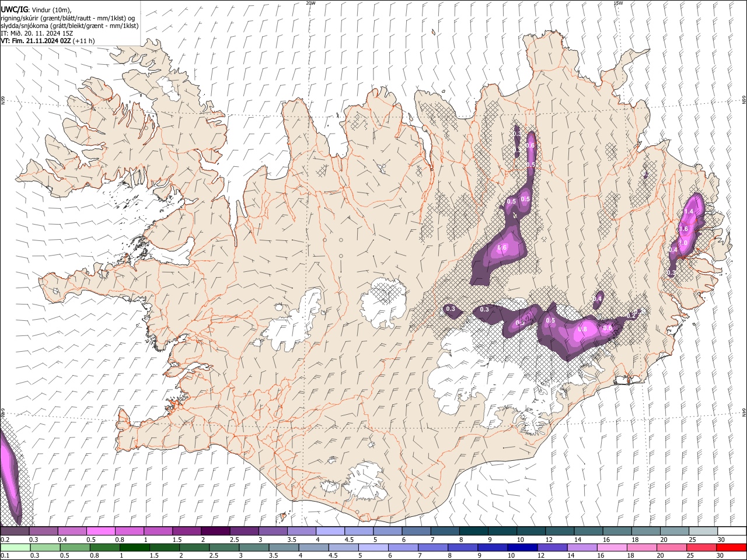This screenshot has width=747, height=560.
Task: Click the bright pink 0.5–0.8 snow legend swatch
Action: tap(101, 531)
